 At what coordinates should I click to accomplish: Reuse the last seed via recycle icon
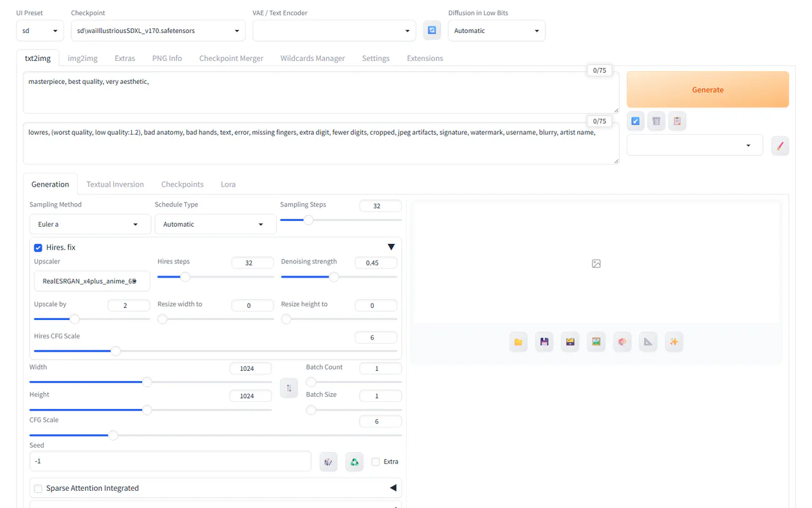tap(355, 462)
